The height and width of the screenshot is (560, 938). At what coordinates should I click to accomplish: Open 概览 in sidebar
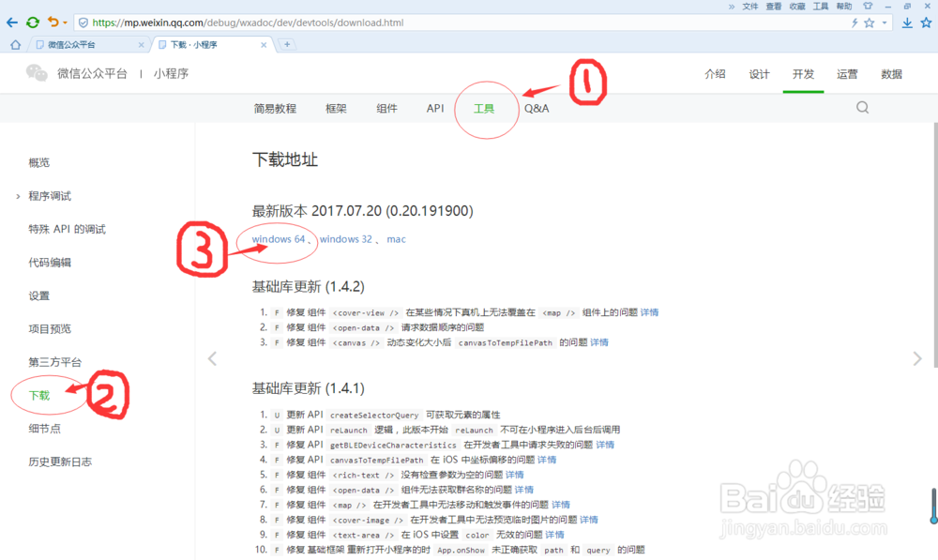point(38,162)
